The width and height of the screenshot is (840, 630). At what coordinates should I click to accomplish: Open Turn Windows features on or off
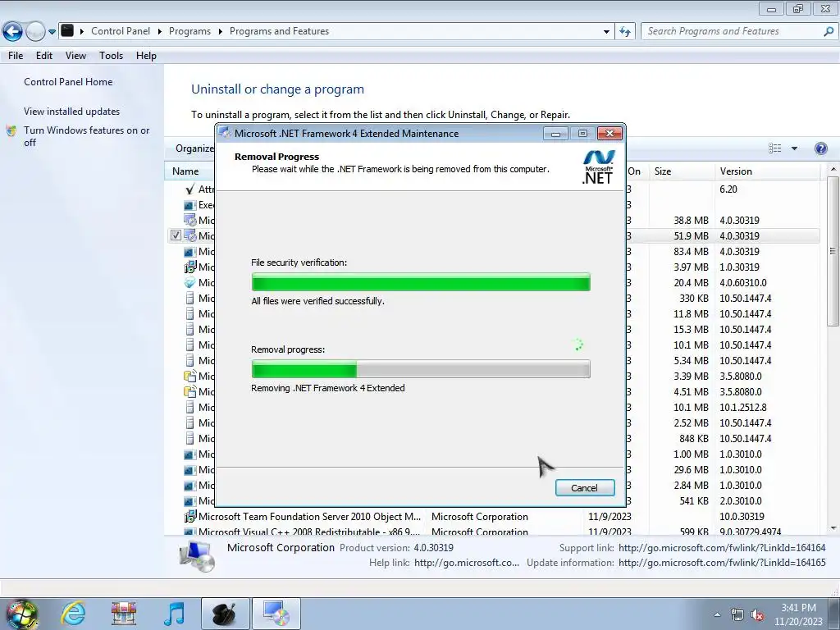[x=86, y=136]
